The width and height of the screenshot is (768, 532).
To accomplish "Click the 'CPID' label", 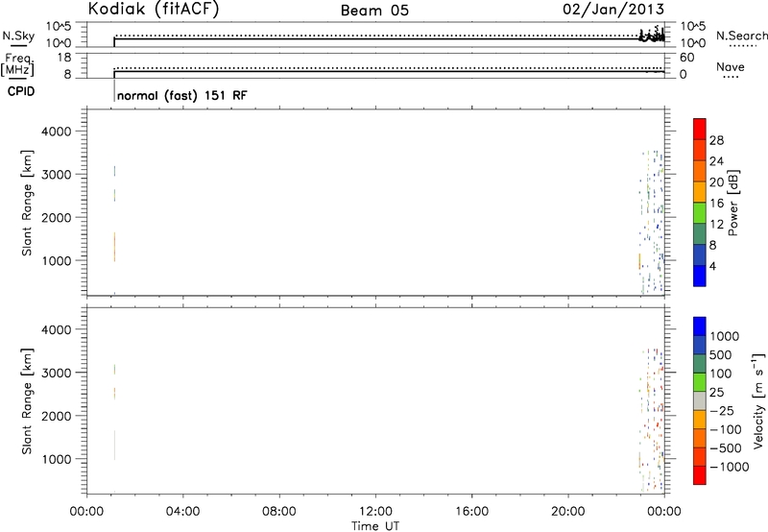I will [21, 91].
